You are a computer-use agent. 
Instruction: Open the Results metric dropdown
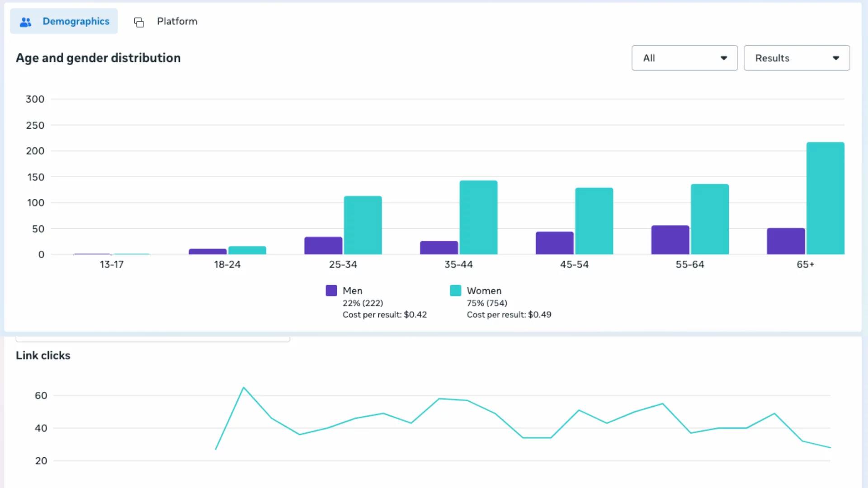[796, 58]
